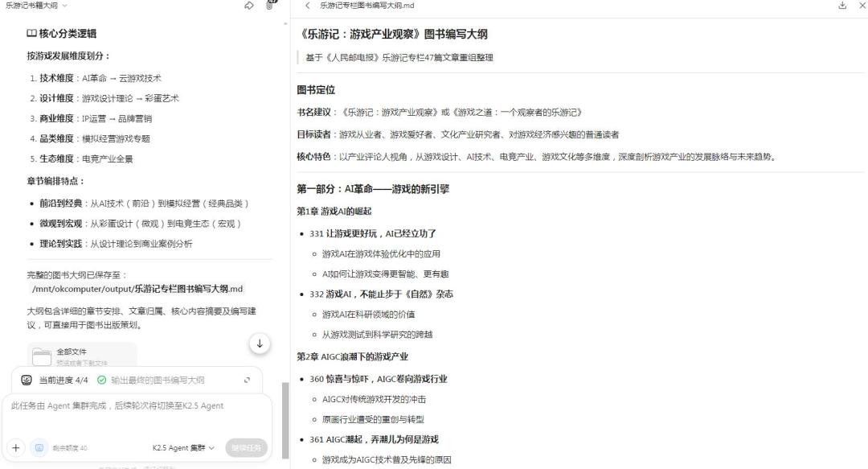Screen dimensions: 868x469
Task: Expand the progress panel with expand icon
Action: coord(247,380)
